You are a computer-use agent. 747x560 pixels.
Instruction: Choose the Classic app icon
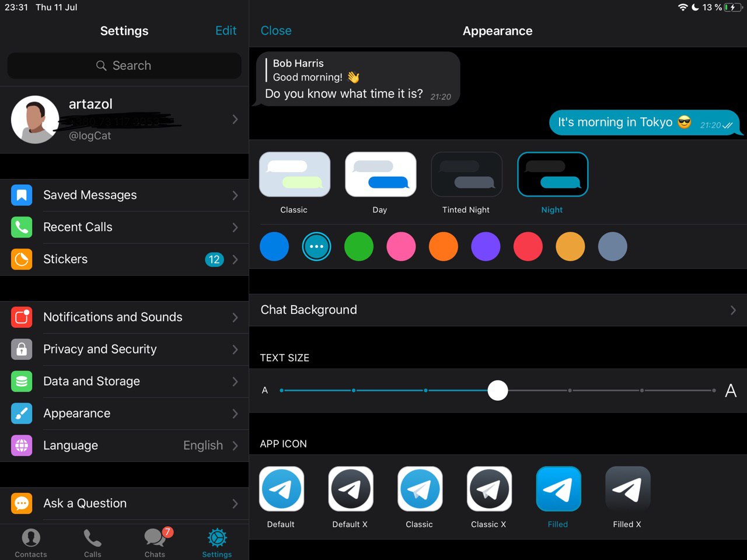point(420,489)
